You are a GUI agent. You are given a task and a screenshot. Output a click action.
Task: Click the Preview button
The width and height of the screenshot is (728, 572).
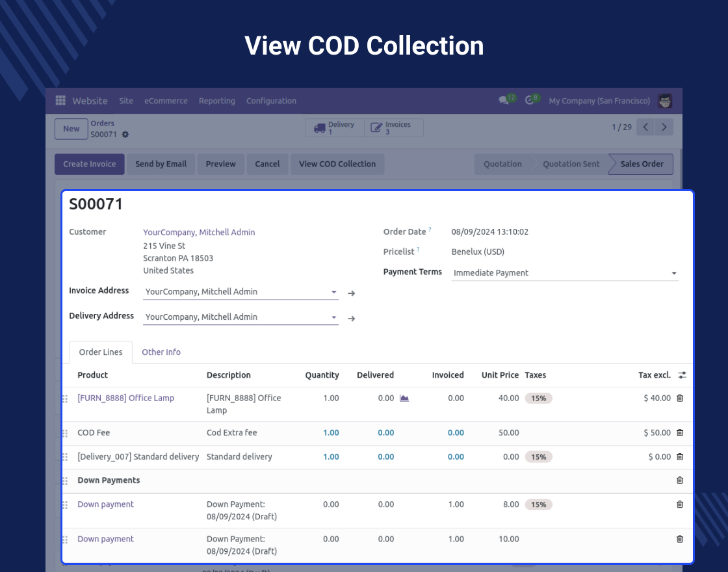pos(220,164)
